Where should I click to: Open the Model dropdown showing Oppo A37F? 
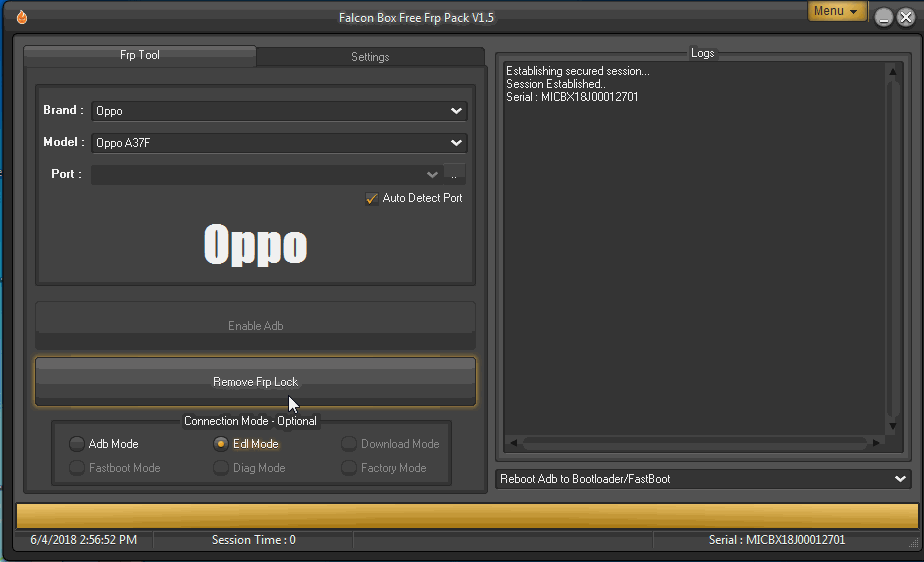click(279, 143)
